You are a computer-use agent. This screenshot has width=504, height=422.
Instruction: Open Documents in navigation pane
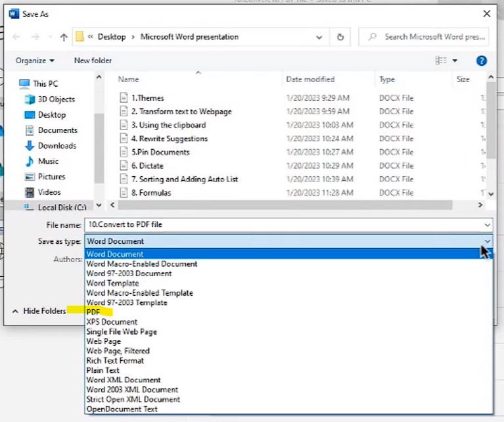tap(51, 130)
